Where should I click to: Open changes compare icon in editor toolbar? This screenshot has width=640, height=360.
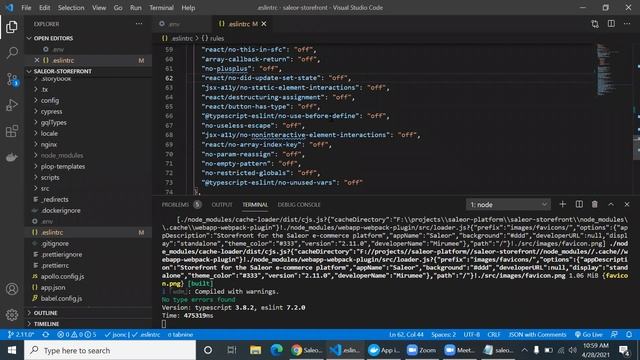click(x=595, y=24)
